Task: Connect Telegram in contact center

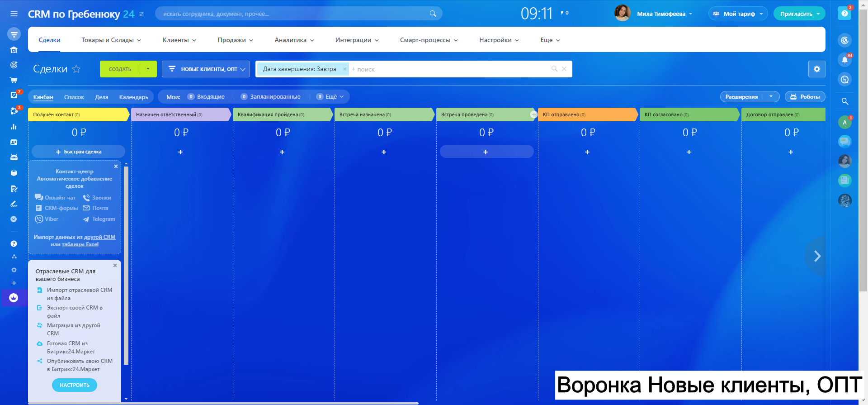Action: (99, 219)
